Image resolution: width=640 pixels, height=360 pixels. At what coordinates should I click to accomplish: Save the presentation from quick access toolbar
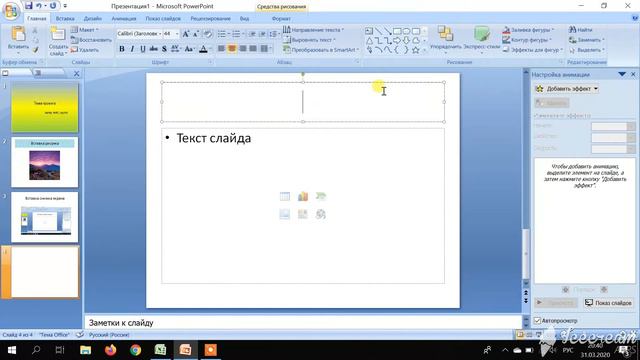[28, 6]
